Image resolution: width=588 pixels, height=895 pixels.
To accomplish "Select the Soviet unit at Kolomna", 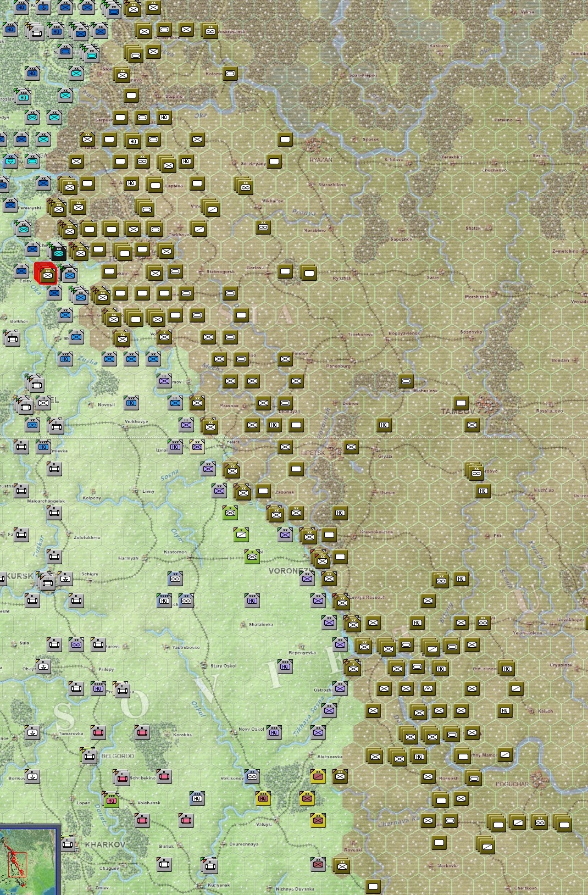I will click(230, 73).
